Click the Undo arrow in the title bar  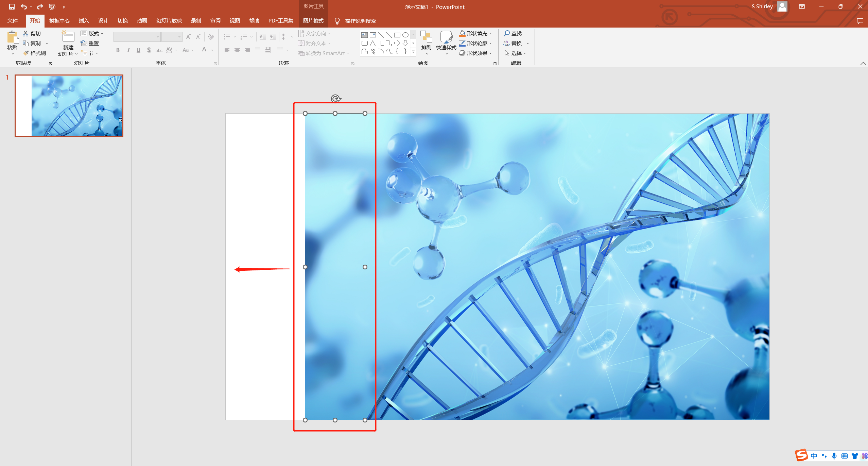point(23,6)
